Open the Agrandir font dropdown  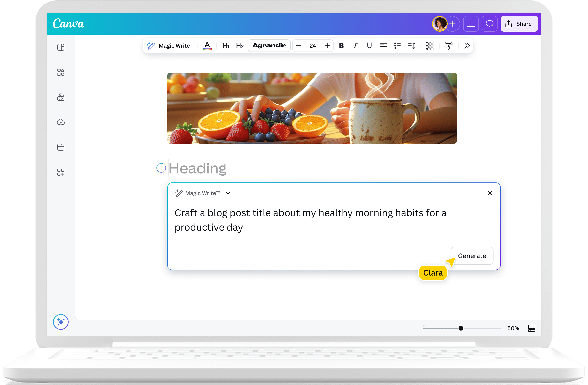(269, 45)
